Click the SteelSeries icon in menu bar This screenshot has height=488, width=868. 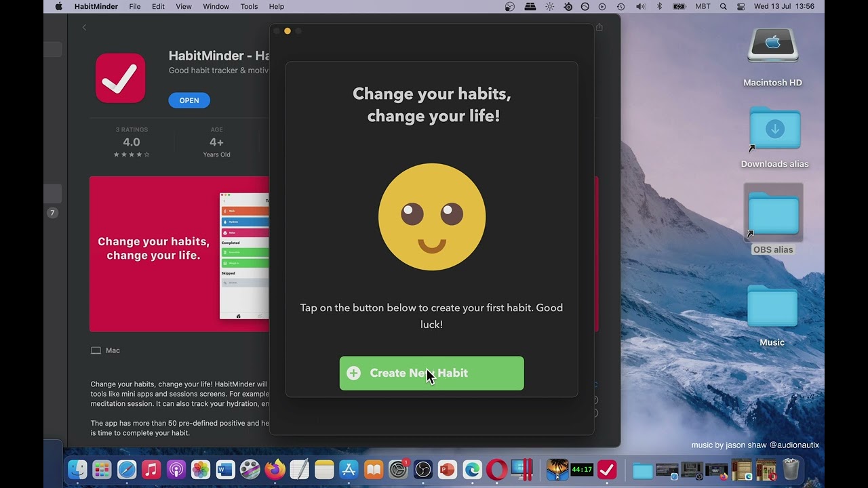[568, 6]
